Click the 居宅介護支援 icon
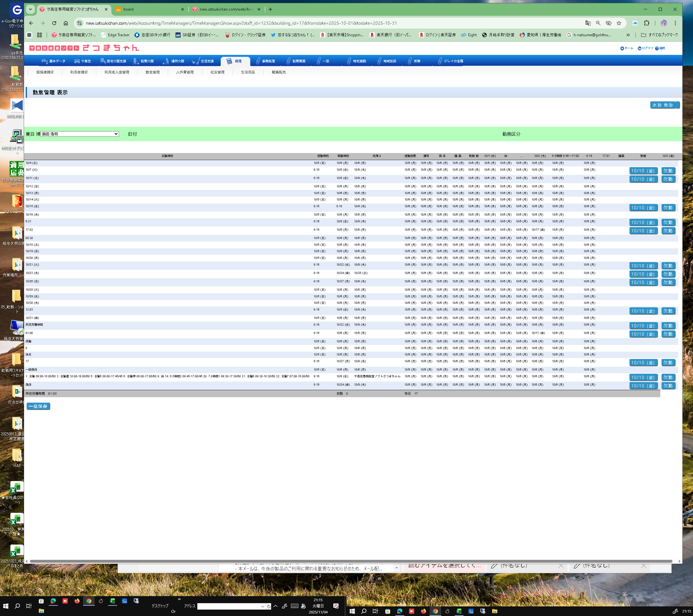This screenshot has height=616, width=693. tap(103, 61)
